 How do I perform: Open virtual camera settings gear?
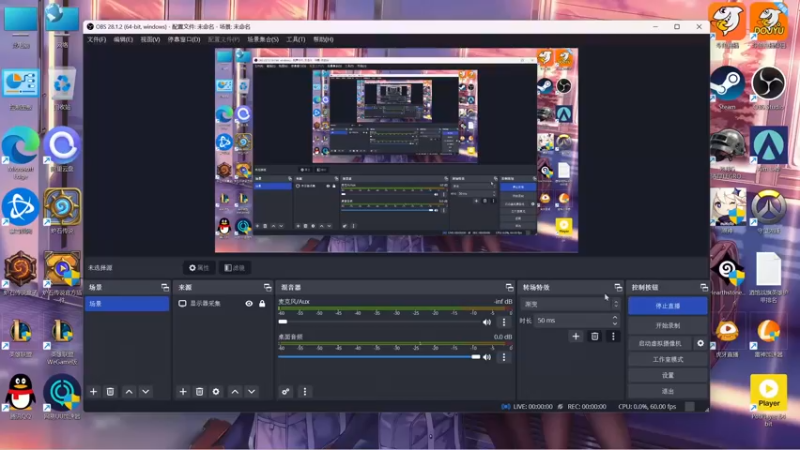click(x=701, y=343)
